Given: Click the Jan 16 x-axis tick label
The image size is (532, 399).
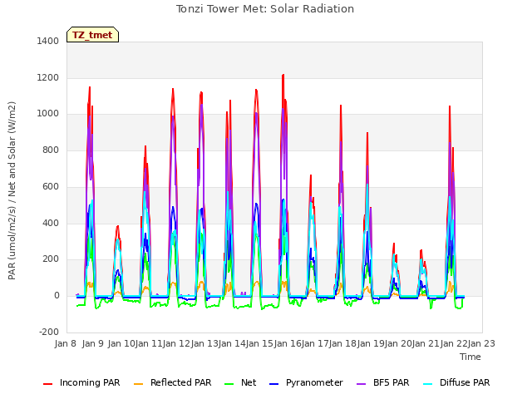Looking at the screenshot, I should click(x=288, y=343).
